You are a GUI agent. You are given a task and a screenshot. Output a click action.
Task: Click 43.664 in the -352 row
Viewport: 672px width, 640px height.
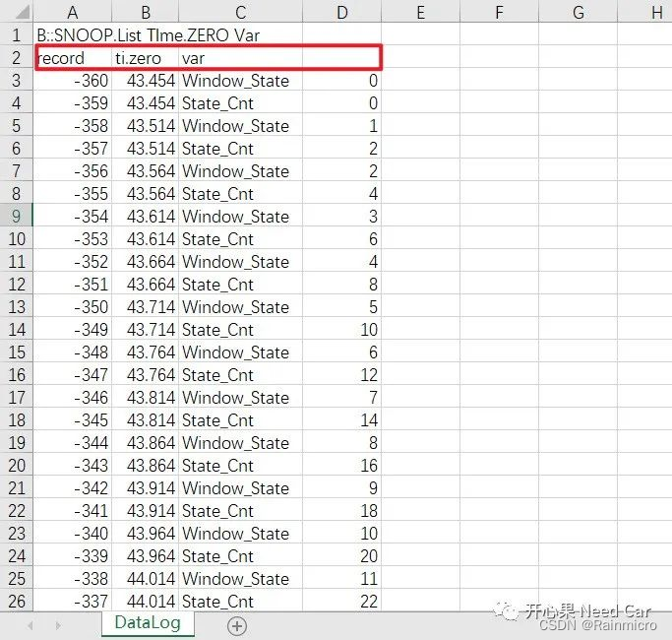pos(146,261)
